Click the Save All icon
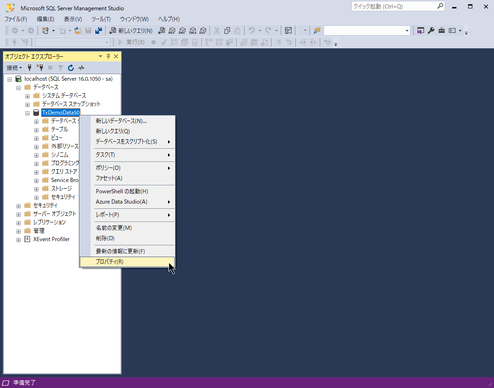 [98, 31]
